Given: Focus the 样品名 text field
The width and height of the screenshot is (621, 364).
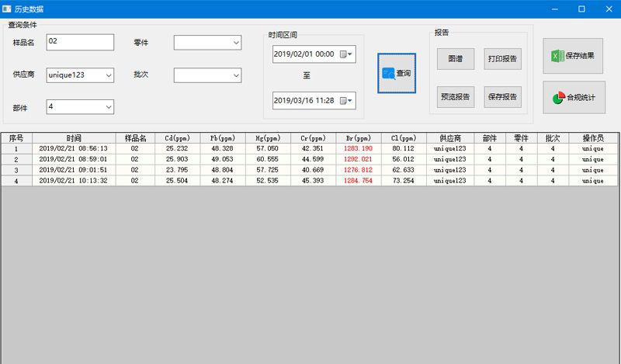Looking at the screenshot, I should tap(80, 42).
